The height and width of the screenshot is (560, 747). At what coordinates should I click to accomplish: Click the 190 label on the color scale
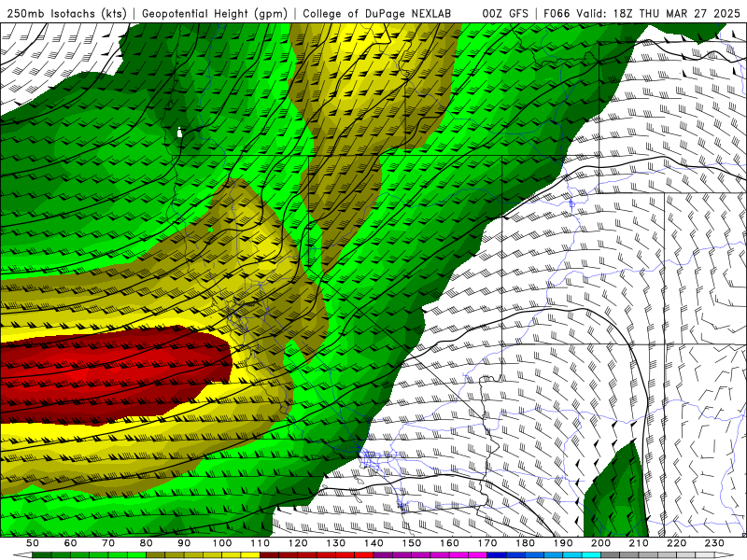563,543
